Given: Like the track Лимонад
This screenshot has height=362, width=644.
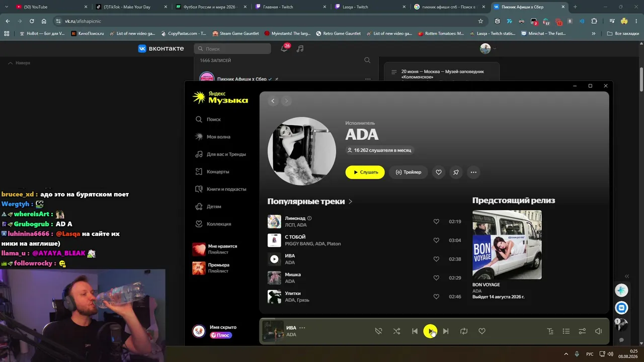Looking at the screenshot, I should (436, 222).
